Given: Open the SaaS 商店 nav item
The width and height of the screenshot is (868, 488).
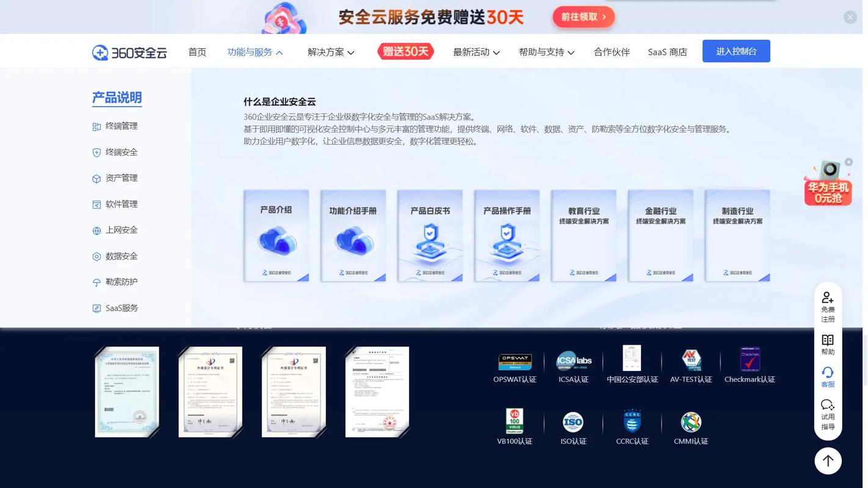Looking at the screenshot, I should point(667,52).
